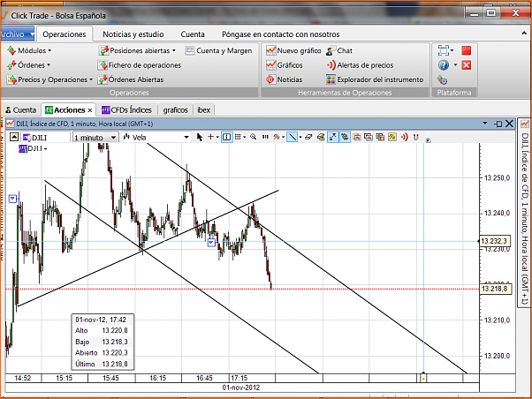Open the Noticias tool in the ribbon
This screenshot has width=532, height=399.
coord(284,79)
